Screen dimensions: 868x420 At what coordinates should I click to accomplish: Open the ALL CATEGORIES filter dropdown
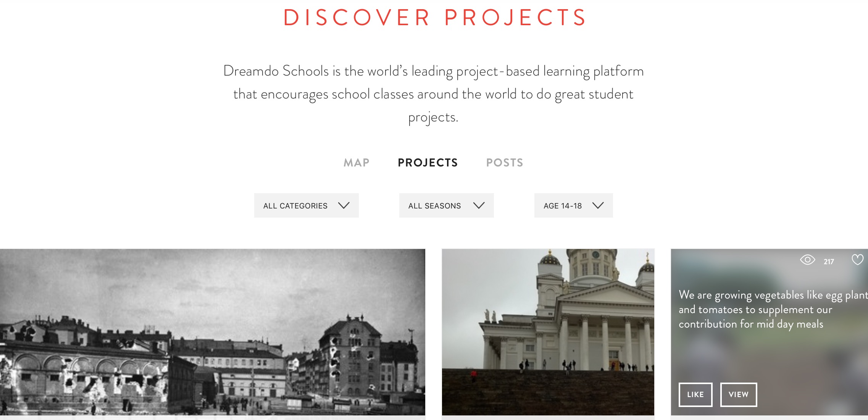click(x=307, y=205)
